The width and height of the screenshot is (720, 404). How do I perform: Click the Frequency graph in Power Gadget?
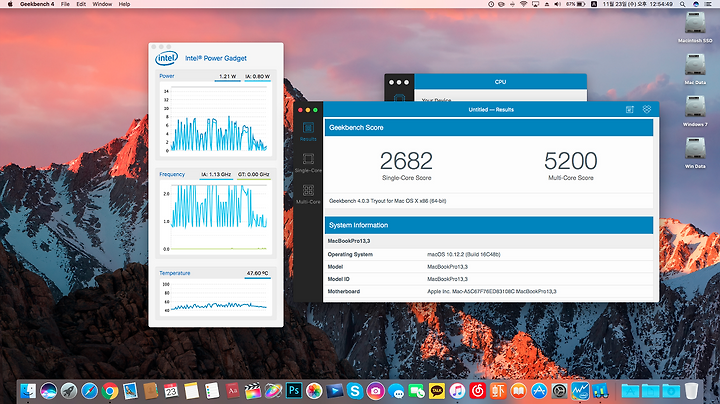[216, 217]
